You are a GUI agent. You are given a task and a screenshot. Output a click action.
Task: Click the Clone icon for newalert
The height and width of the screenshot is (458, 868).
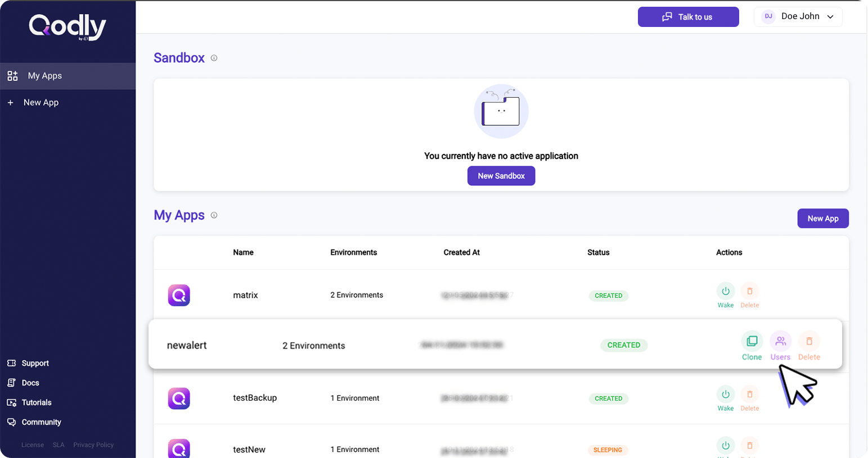752,341
